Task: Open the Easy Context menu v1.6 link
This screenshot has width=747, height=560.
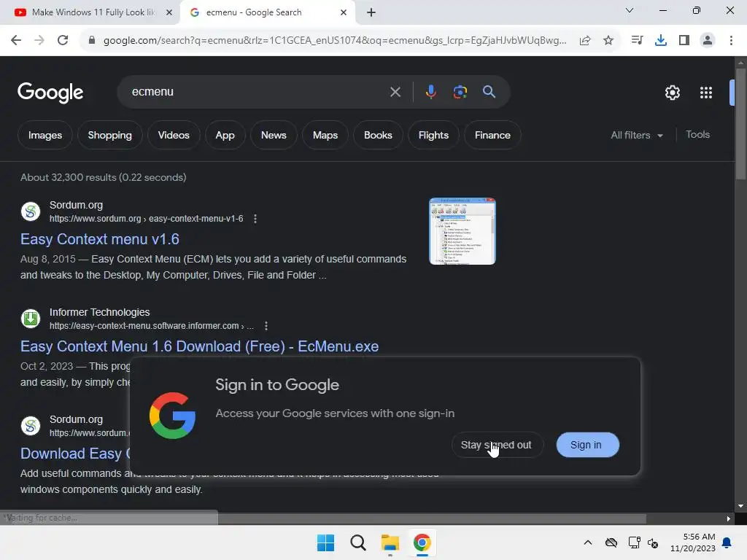Action: [x=99, y=239]
